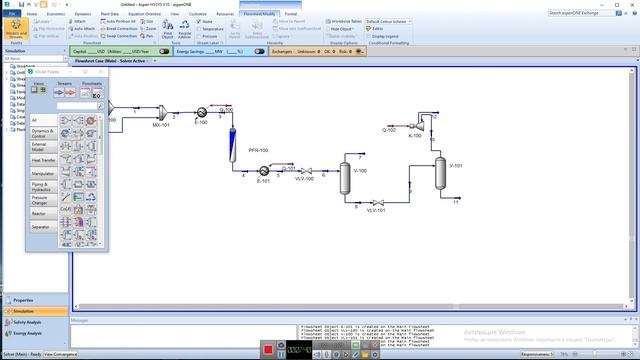Toggle the Temperature stream label checkbox
This screenshot has width=640, height=360.
pos(199,29)
